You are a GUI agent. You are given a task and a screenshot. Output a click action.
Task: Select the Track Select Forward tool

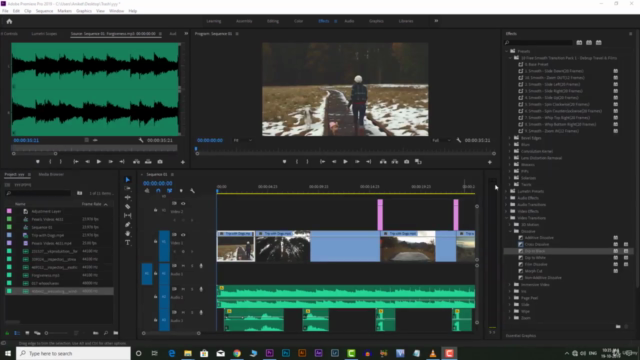128,189
